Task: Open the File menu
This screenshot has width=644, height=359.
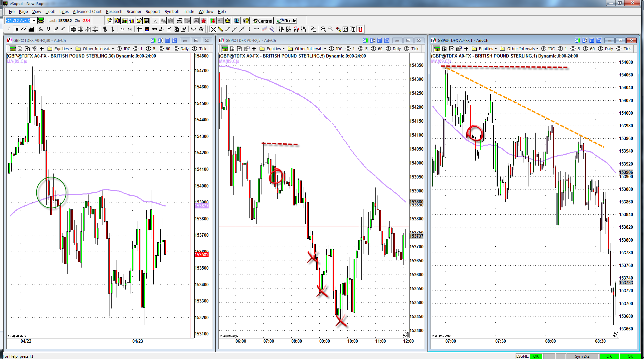Action: tap(12, 12)
